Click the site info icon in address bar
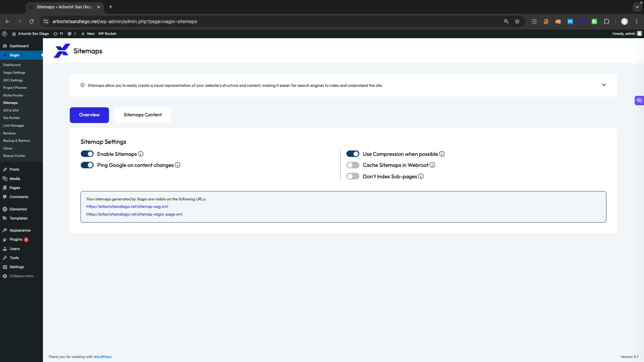This screenshot has width=644, height=362. click(x=46, y=21)
